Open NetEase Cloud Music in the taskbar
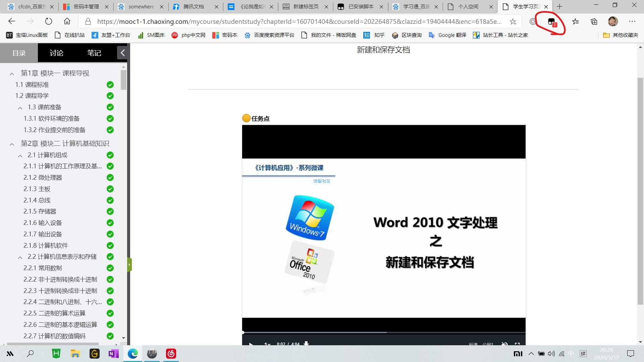The height and width of the screenshot is (362, 644). pos(171,354)
